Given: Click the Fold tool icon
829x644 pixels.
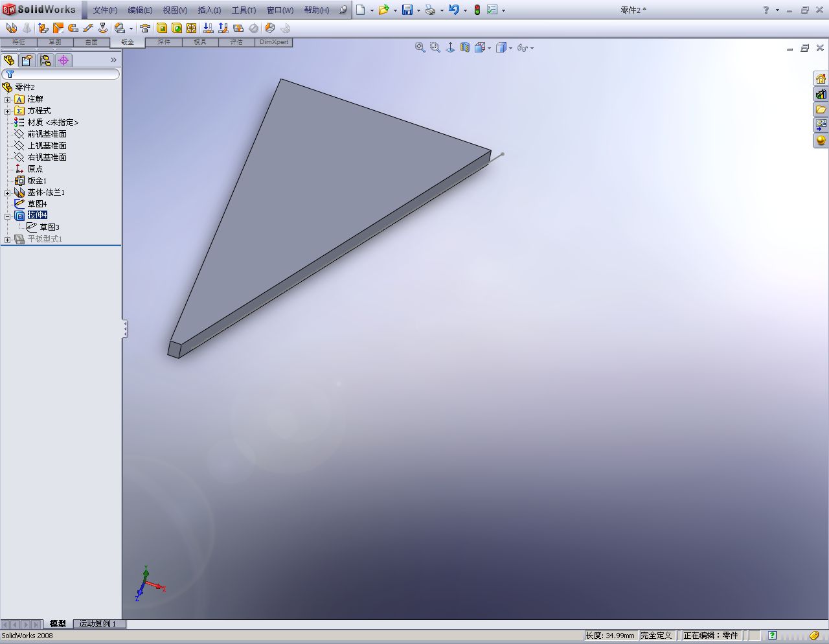Looking at the screenshot, I should tap(223, 28).
